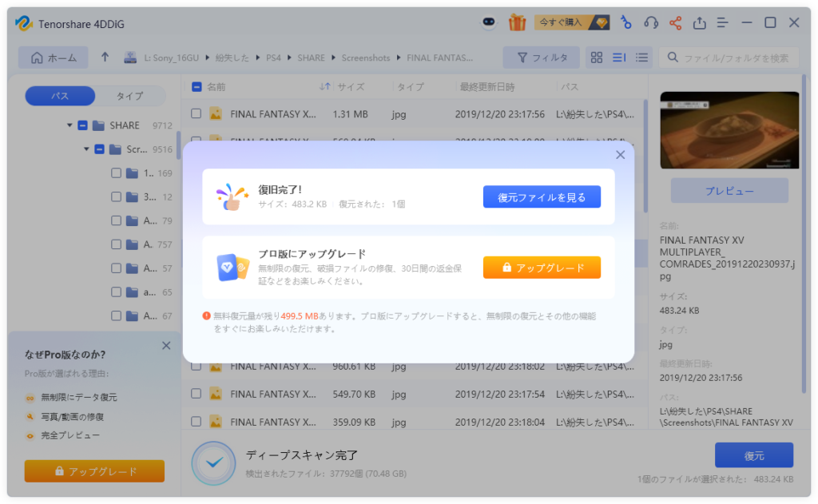Click the blue 復元 recover button
The width and height of the screenshot is (818, 504).
pos(754,455)
